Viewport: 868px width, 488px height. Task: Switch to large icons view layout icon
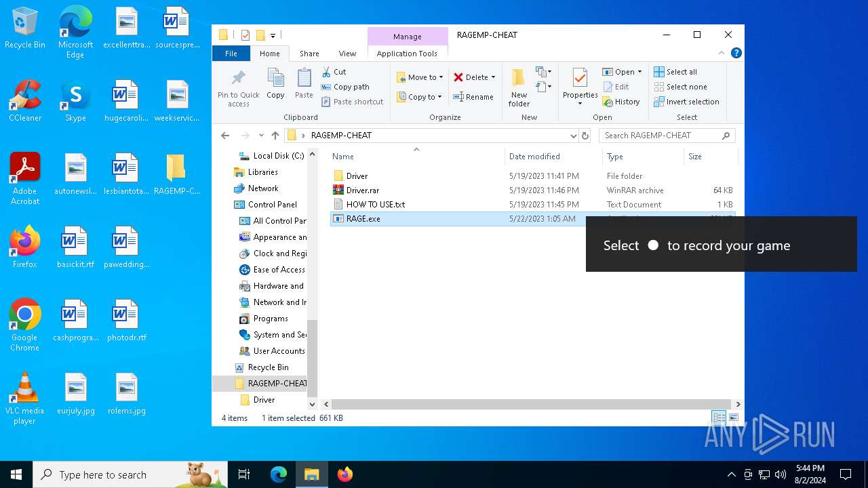733,418
